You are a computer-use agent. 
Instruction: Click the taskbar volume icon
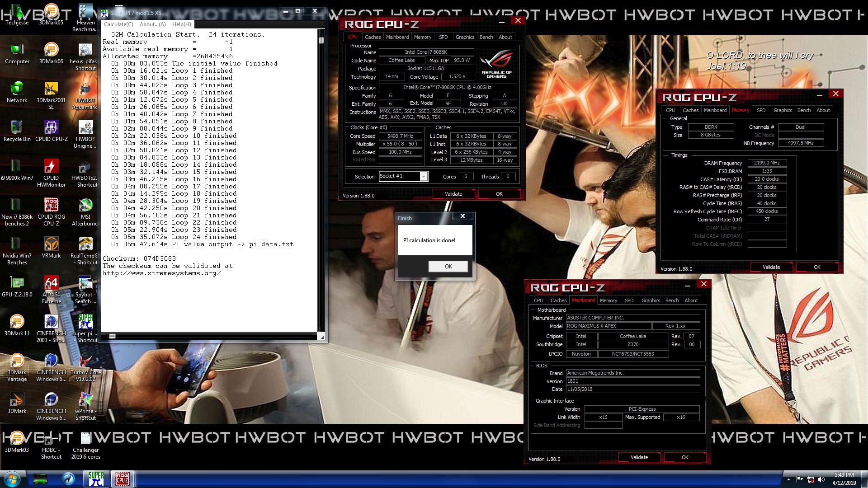point(821,479)
